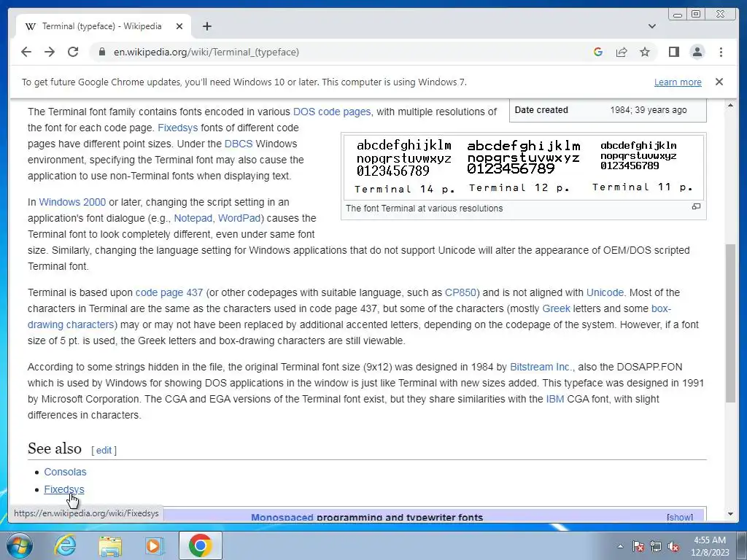This screenshot has width=747, height=560.
Task: Open Consolas in the See also list
Action: click(x=65, y=472)
